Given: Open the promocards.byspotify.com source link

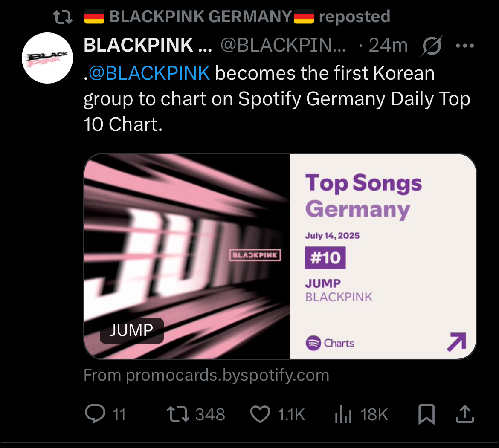Looking at the screenshot, I should click(x=206, y=375).
